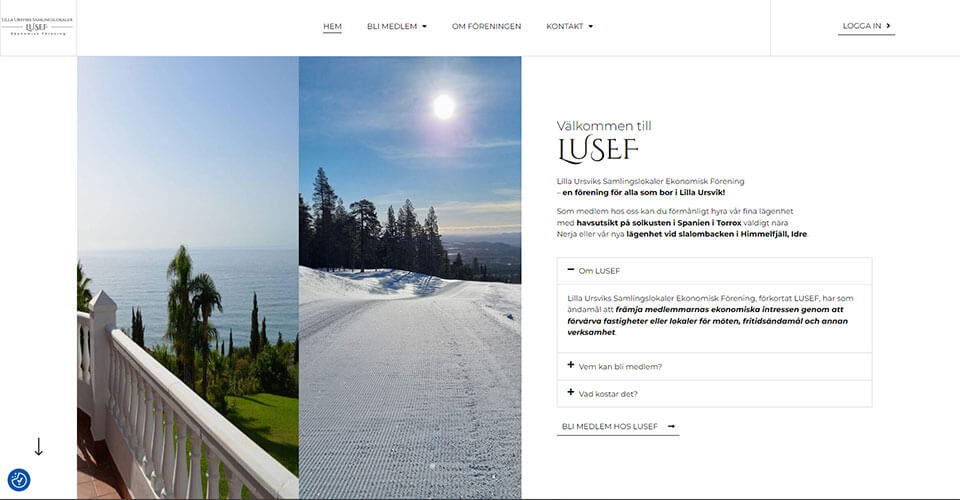Open the Bli medlem dropdown menu
Screen dimensions: 960x500
(397, 26)
